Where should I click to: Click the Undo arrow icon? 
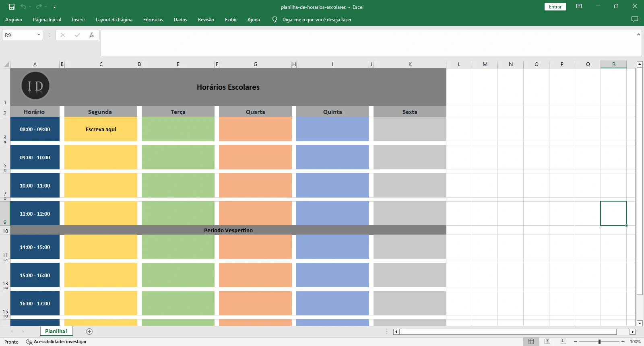pyautogui.click(x=23, y=7)
